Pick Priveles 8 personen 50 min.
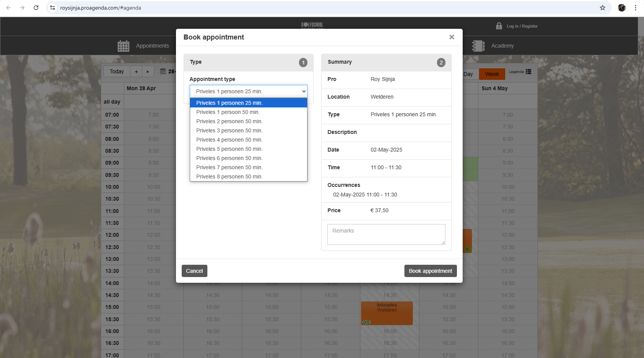The image size is (644, 358). tap(229, 177)
